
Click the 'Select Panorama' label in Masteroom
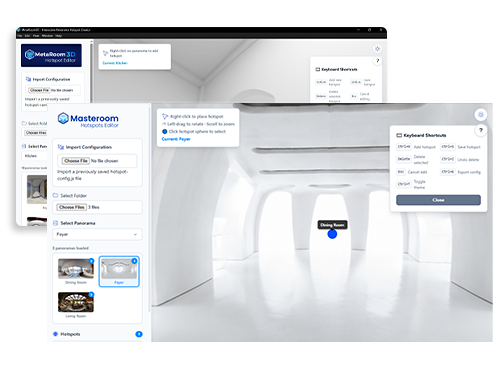coord(78,223)
